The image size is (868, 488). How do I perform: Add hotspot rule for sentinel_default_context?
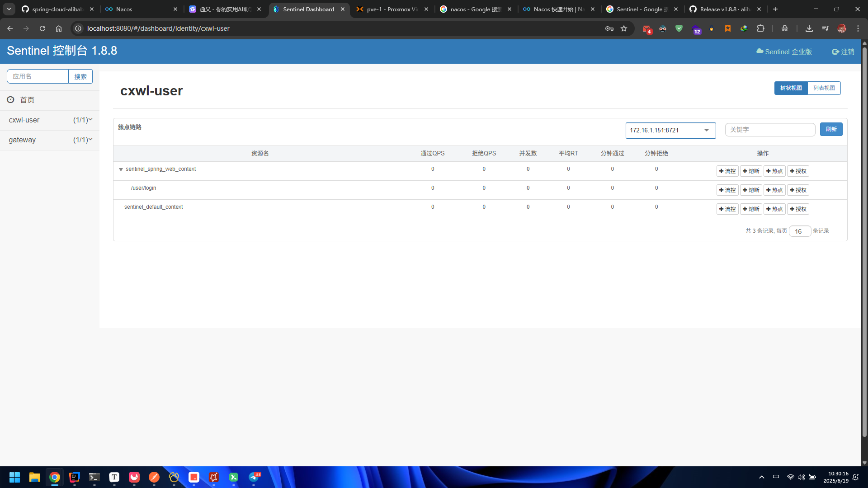coord(774,209)
